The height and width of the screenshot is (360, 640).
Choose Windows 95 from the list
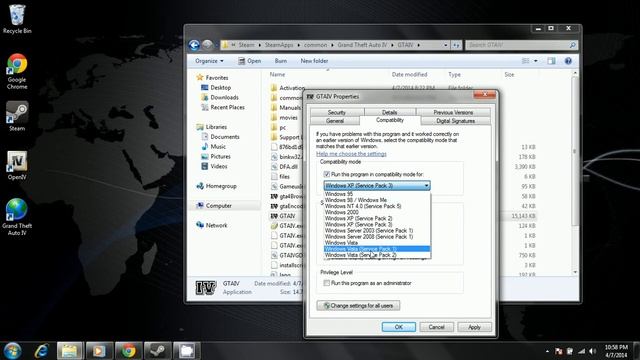(377, 194)
